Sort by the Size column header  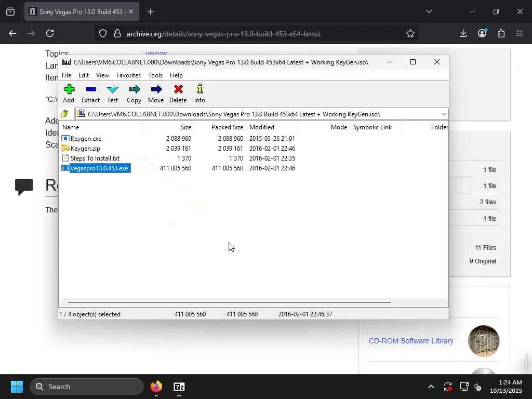click(x=168, y=127)
